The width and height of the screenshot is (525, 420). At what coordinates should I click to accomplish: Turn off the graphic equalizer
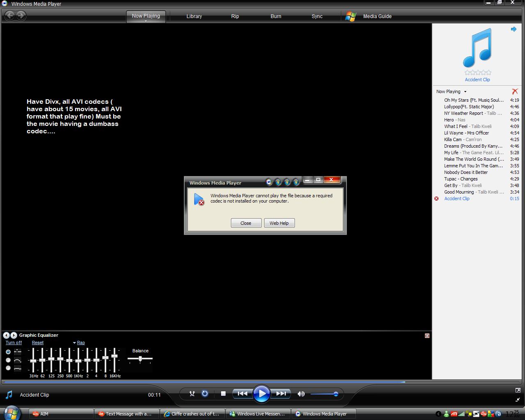click(14, 342)
